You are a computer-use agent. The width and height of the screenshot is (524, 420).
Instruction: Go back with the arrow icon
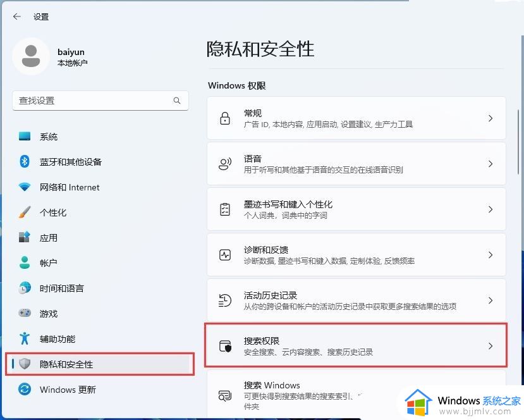tap(16, 16)
